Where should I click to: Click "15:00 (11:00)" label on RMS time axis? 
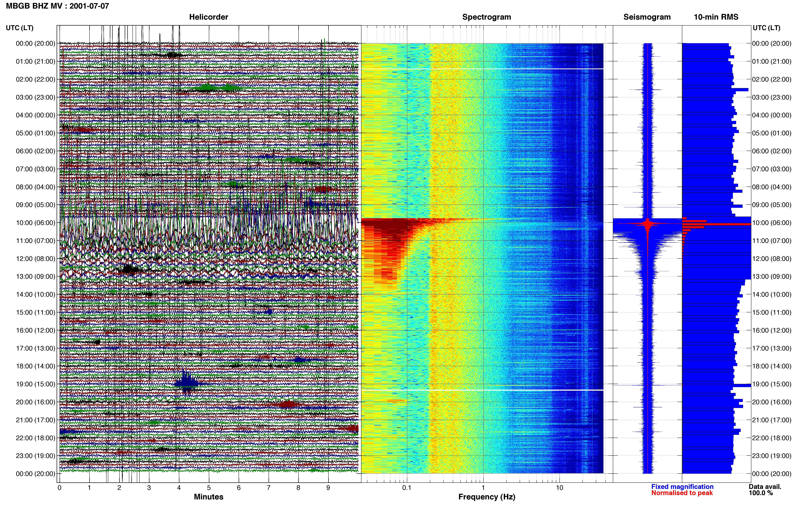(772, 313)
